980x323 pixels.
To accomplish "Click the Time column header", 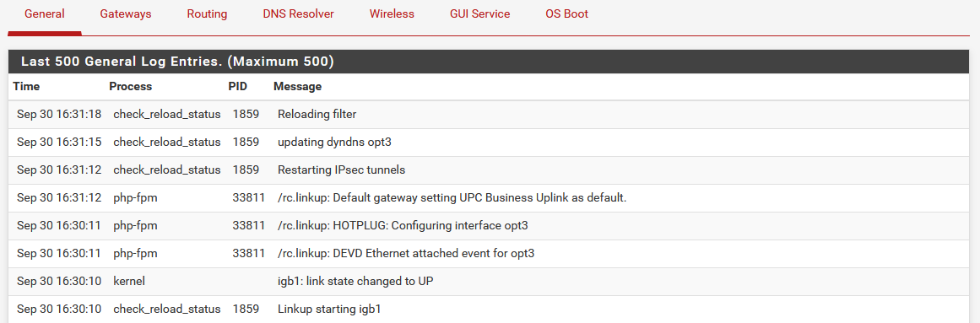I will pyautogui.click(x=26, y=86).
